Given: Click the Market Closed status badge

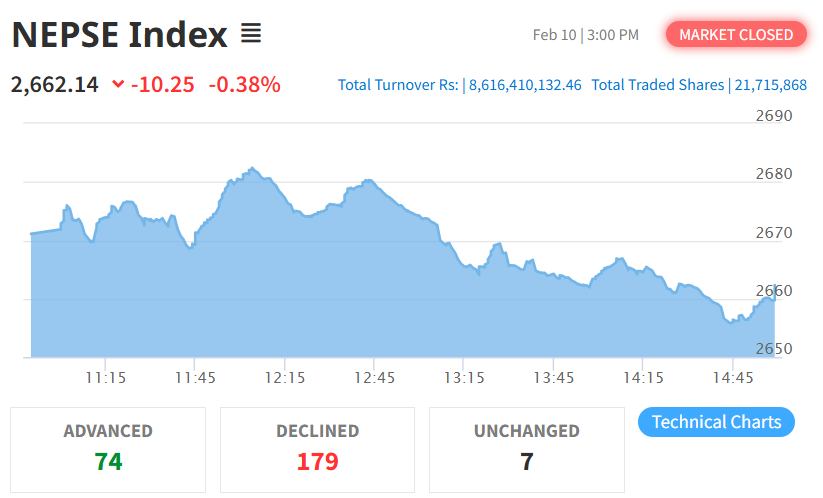Looking at the screenshot, I should point(736,35).
